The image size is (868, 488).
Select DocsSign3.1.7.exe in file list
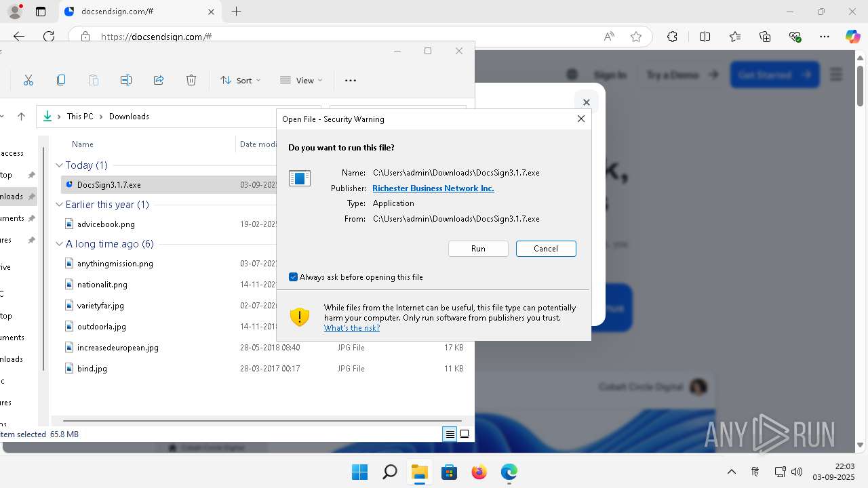(x=108, y=184)
